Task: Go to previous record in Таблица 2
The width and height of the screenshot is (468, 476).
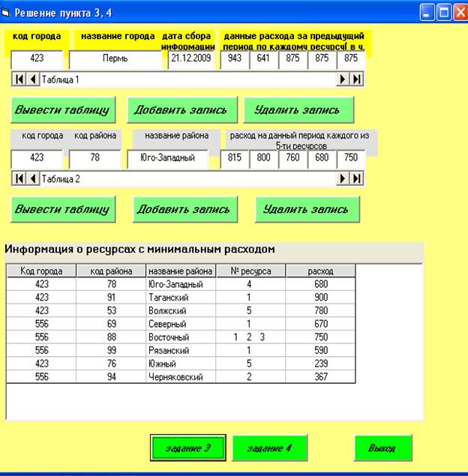Action: [x=33, y=178]
